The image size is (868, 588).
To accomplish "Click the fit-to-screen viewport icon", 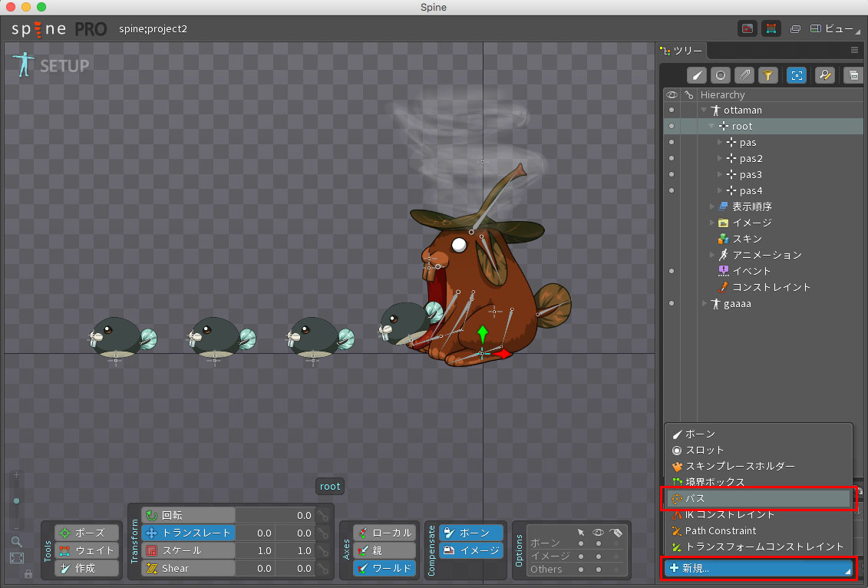I will click(17, 558).
